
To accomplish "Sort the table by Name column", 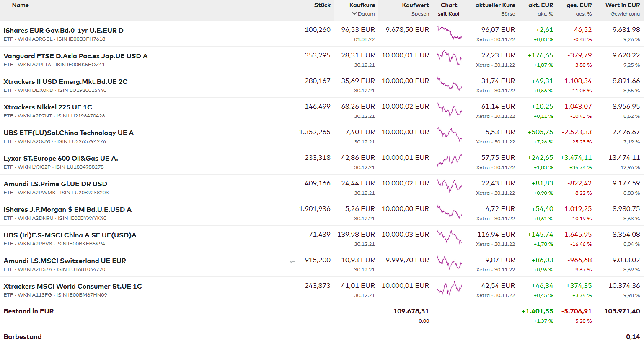I will (21, 5).
